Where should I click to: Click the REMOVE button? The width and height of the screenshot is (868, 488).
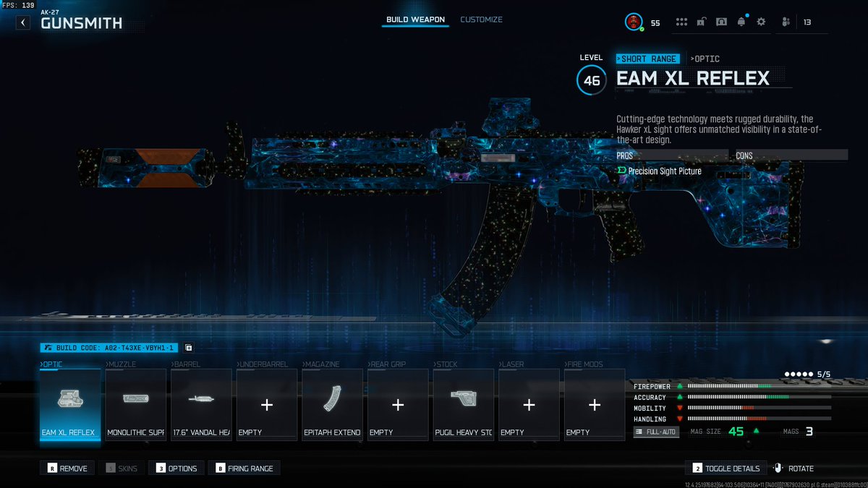67,468
